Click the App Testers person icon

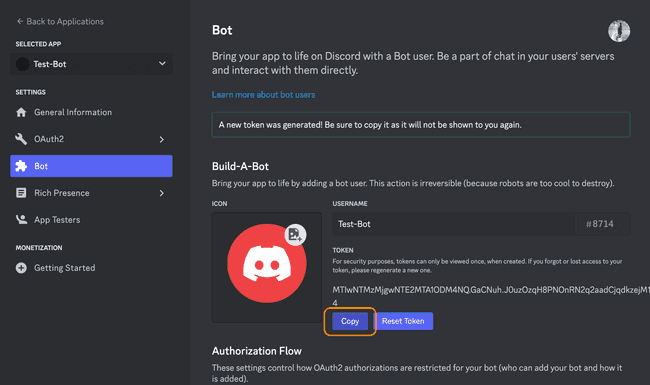click(21, 220)
